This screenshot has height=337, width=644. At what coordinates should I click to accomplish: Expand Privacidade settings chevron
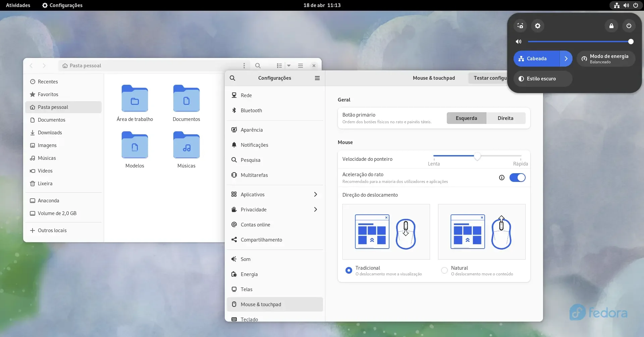tap(315, 210)
